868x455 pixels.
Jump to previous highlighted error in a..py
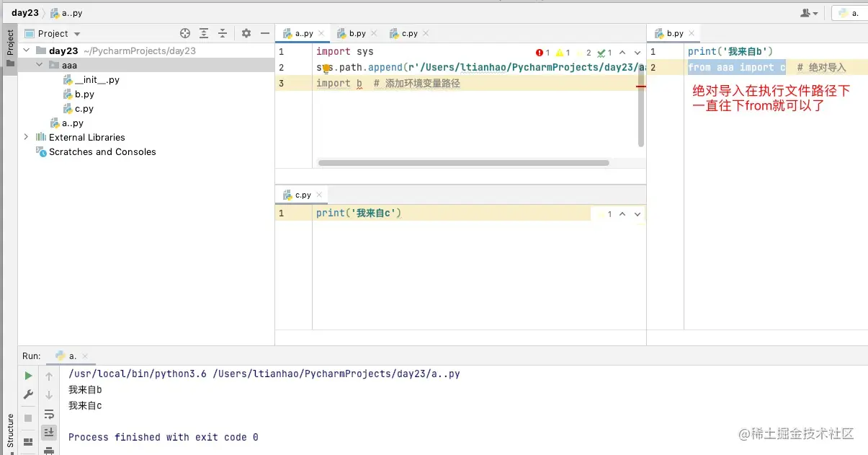622,53
